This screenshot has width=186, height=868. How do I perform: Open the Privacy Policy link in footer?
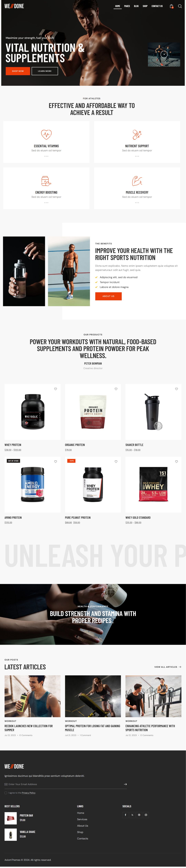29,793
